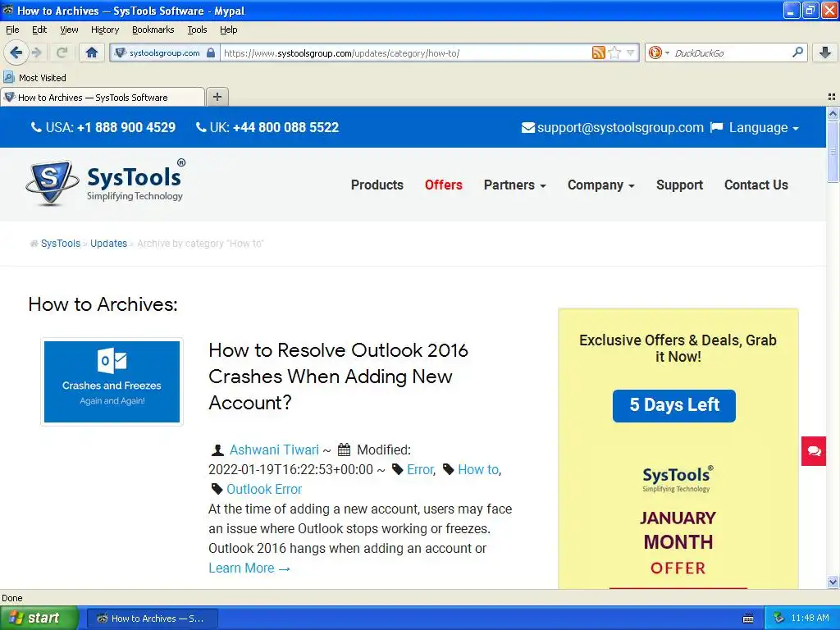840x630 pixels.
Task: Click the tab groups grid icon
Action: (832, 97)
